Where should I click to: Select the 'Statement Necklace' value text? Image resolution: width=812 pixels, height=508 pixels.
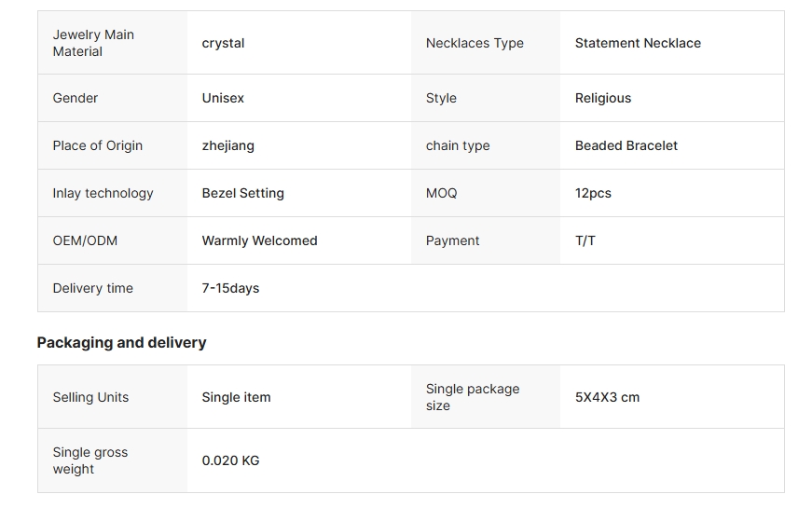pos(638,43)
